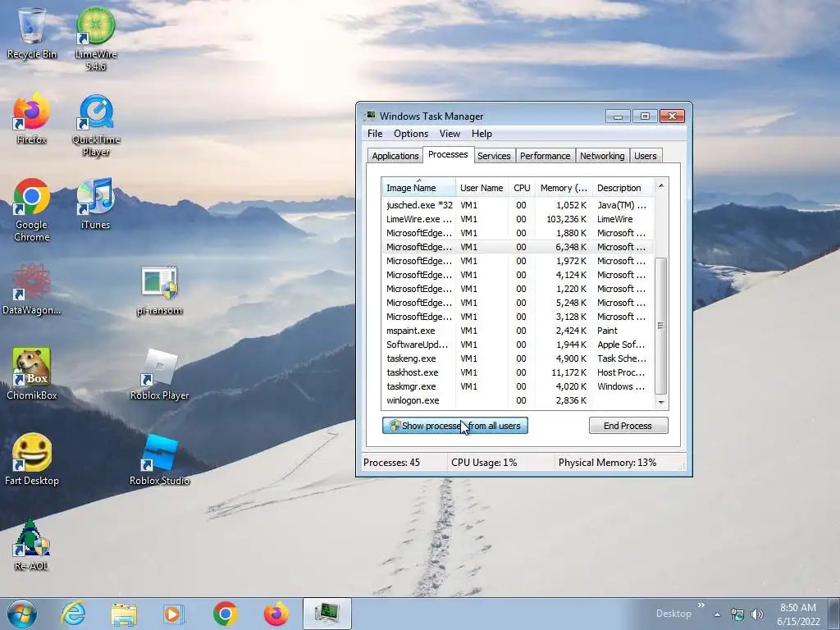Sort by Description column header
Viewport: 840px width, 630px height.
(623, 188)
